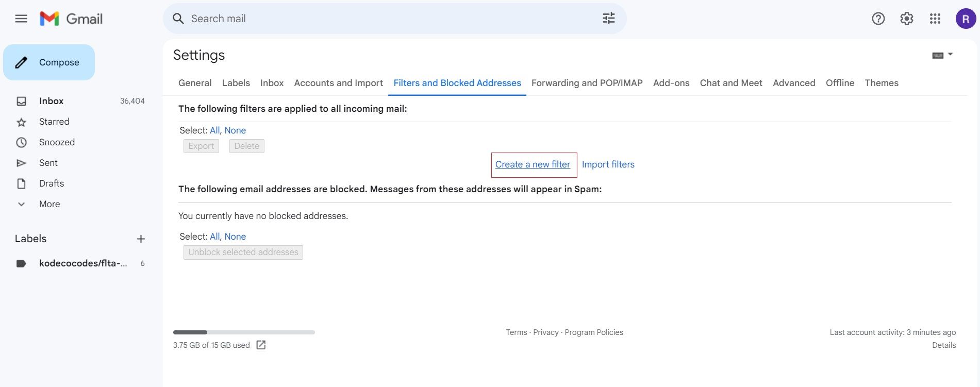Open the main menu hamburger icon
This screenshot has height=387, width=980.
click(x=21, y=19)
